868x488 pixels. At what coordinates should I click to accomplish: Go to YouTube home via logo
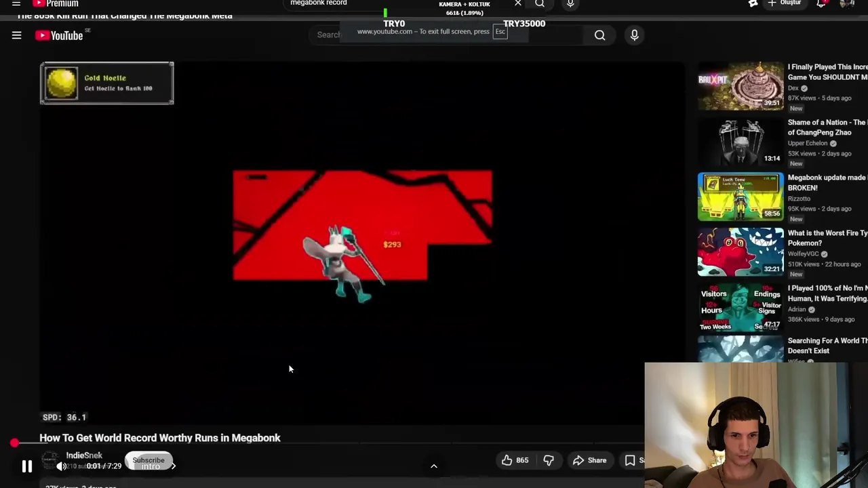pyautogui.click(x=58, y=35)
